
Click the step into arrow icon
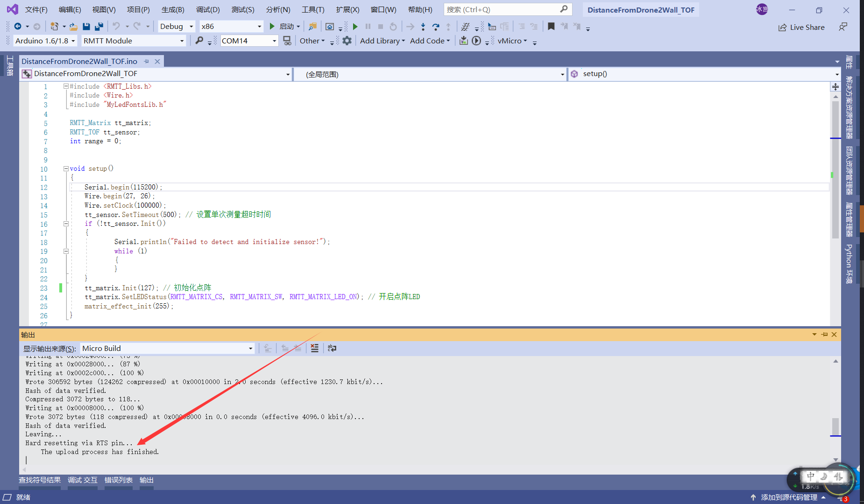[x=423, y=27]
